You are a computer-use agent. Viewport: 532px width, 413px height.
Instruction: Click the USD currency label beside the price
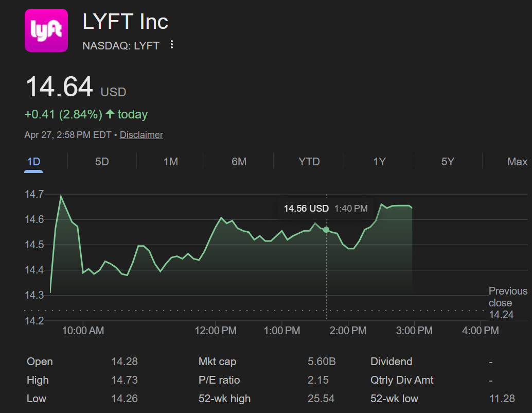[x=113, y=92]
